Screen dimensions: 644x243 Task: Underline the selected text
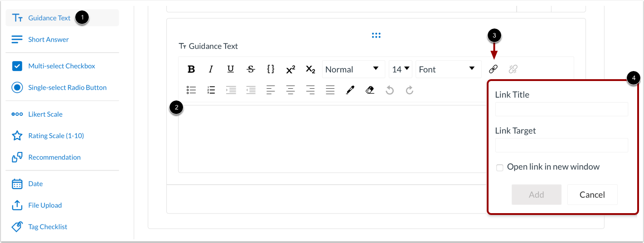coord(231,69)
